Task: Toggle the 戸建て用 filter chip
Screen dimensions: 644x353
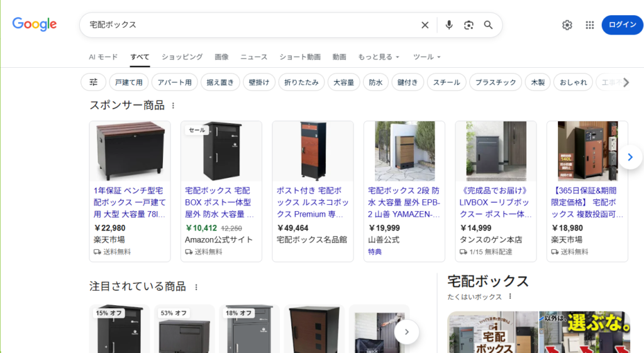Action: point(130,82)
